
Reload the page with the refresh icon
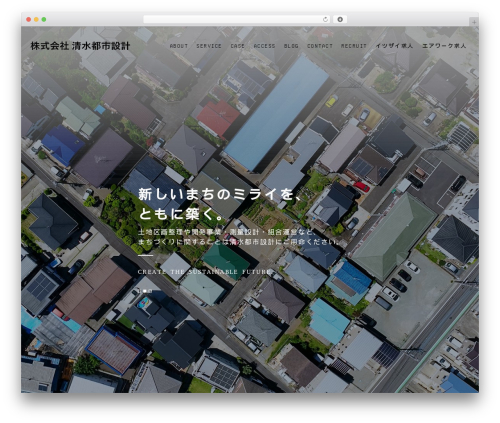[x=325, y=20]
